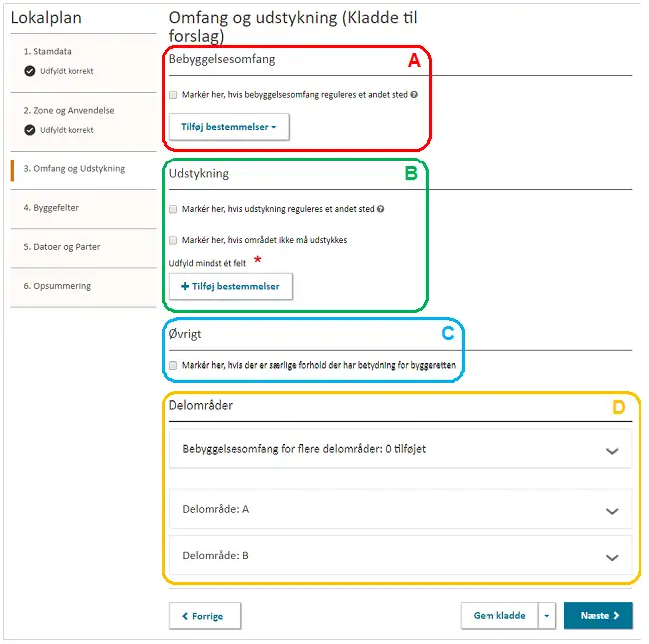Open Tilføj bestemmelser dropdown under Bebyggelsesomfang
Image resolution: width=649 pixels, height=644 pixels.
tap(229, 127)
